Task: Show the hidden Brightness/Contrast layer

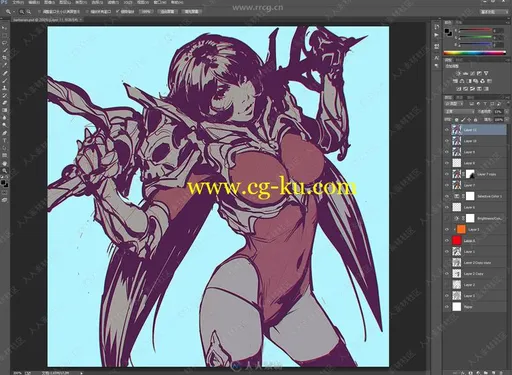Action: (x=447, y=218)
